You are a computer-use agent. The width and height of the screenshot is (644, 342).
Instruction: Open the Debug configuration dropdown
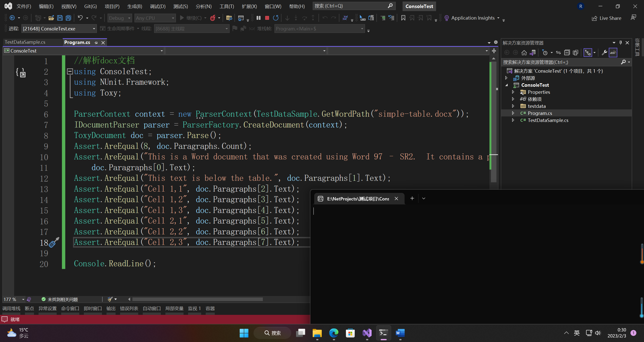(120, 18)
